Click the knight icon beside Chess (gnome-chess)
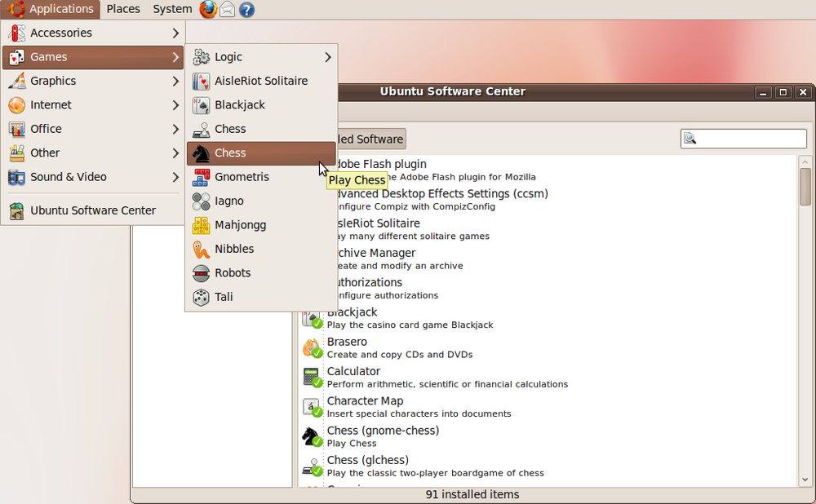Viewport: 816px width, 504px height. [x=312, y=436]
